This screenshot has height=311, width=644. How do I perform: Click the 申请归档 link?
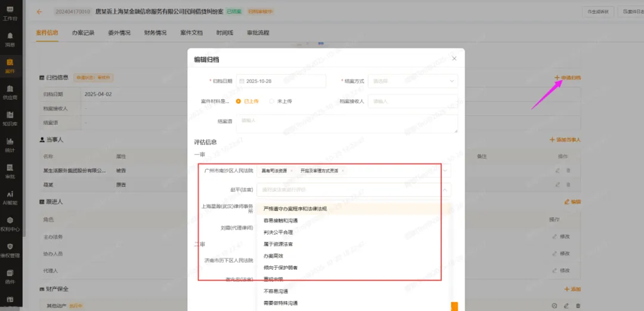click(x=568, y=78)
